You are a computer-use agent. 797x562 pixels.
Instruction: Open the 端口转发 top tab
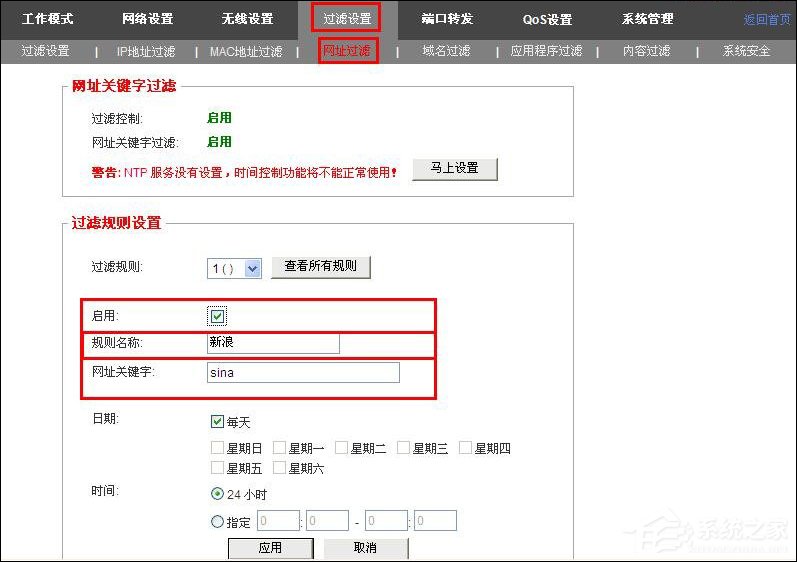click(447, 19)
